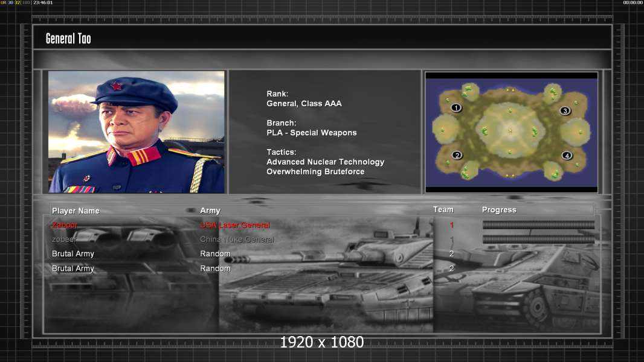Click the "Team" column header
This screenshot has height=362, width=644.
click(x=443, y=209)
